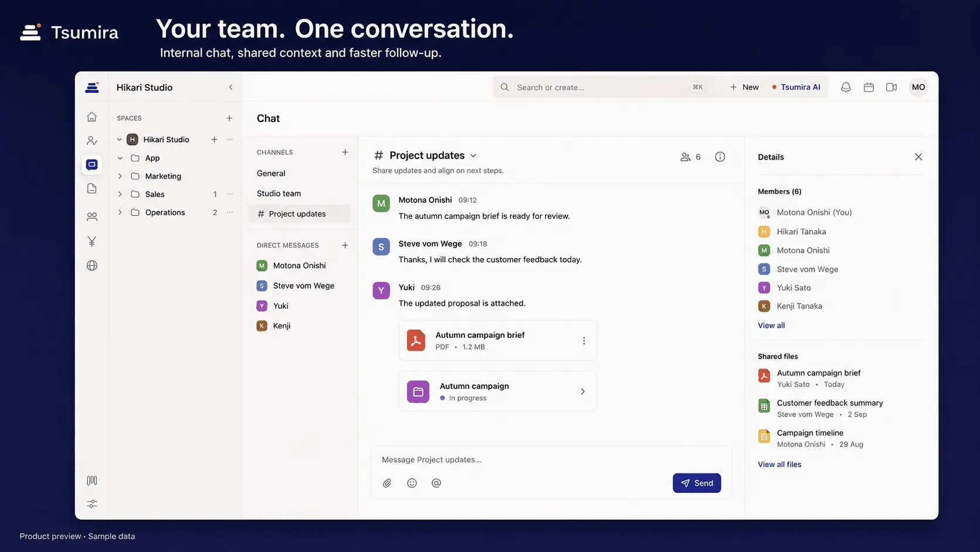Viewport: 980px width, 552px height.
Task: Open the globe icon in left sidebar
Action: (92, 265)
